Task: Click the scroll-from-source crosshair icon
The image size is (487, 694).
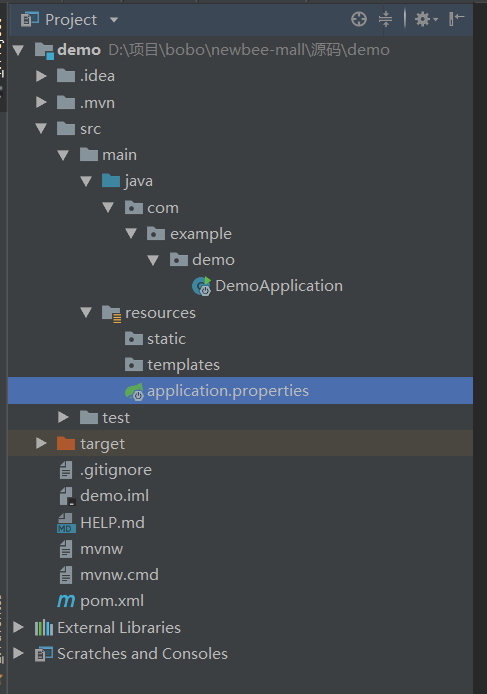Action: tap(359, 19)
